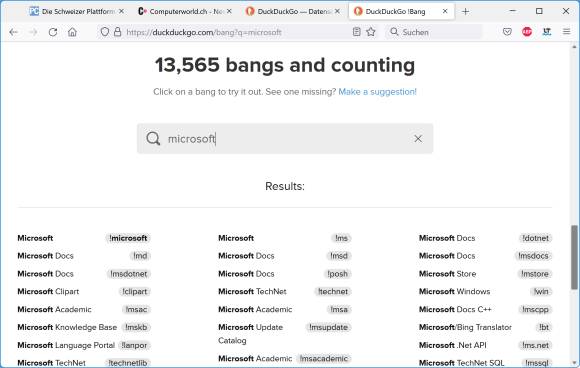Viewport: 580px width, 368px height.
Task: Try the !mskb Knowledge Base bang
Action: click(x=136, y=328)
